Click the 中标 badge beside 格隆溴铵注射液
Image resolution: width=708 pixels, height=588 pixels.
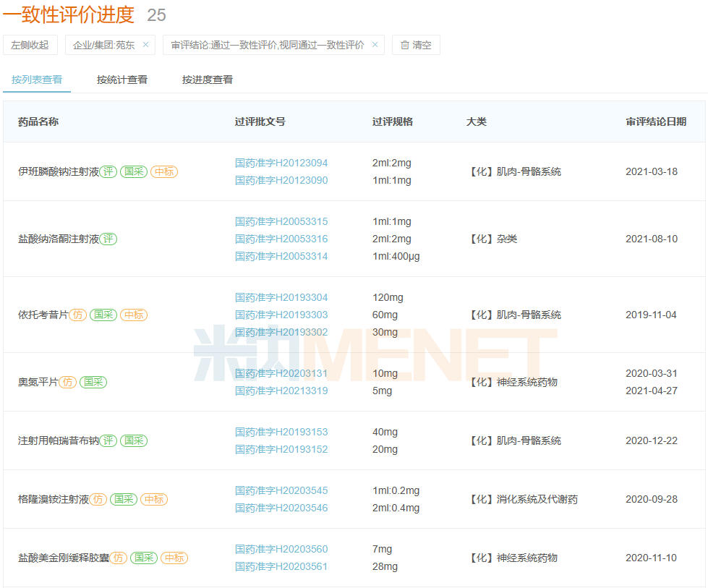pyautogui.click(x=154, y=500)
